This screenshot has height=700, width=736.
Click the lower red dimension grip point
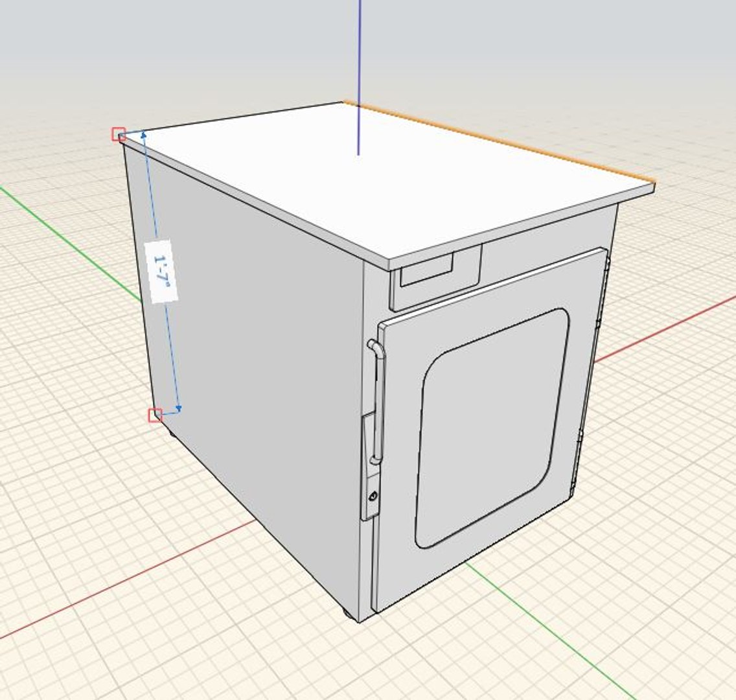pos(155,415)
